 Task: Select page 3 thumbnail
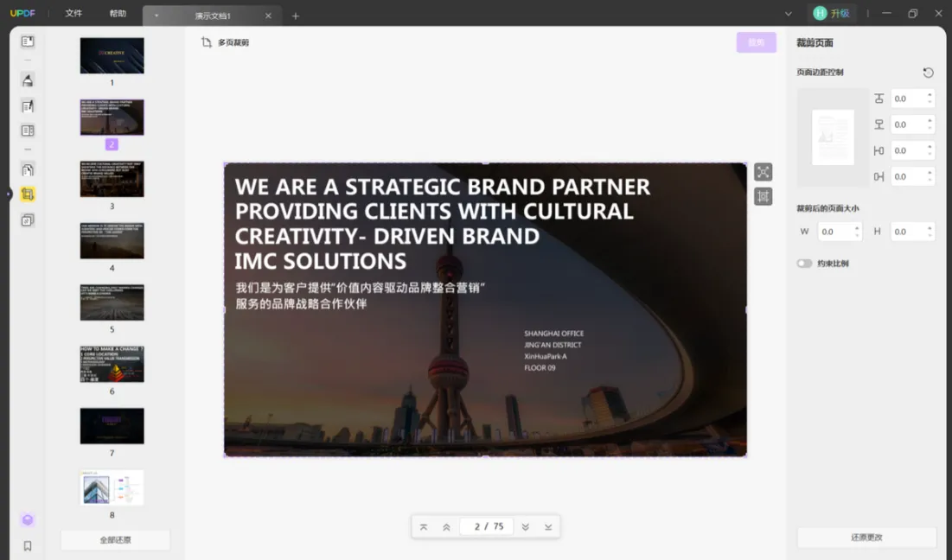(112, 179)
